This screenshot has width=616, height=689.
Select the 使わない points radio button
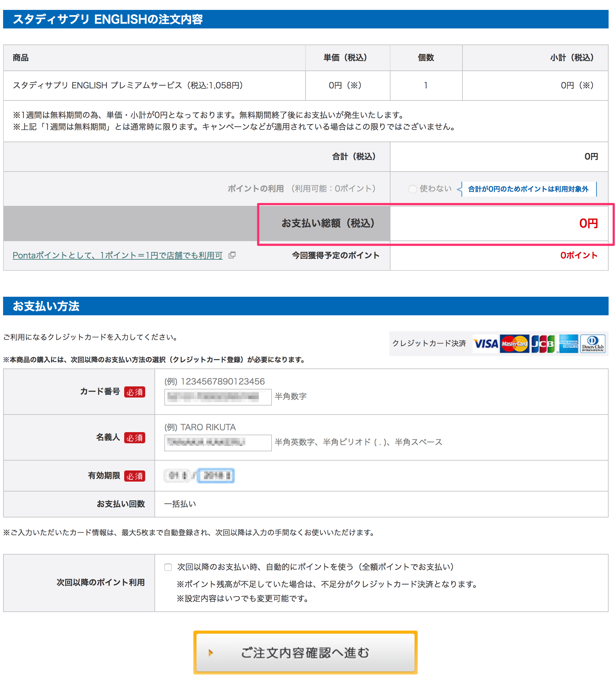412,189
